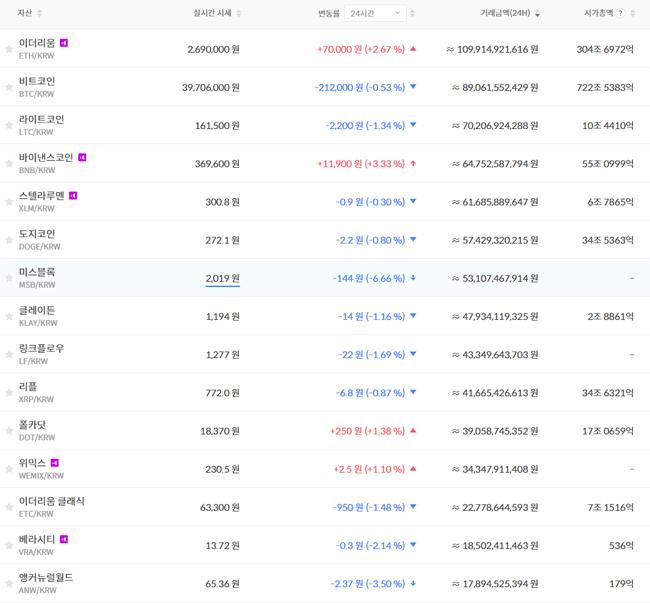650x603 pixels.
Task: Click the purple badge next to 이더리움
Action: [x=64, y=43]
